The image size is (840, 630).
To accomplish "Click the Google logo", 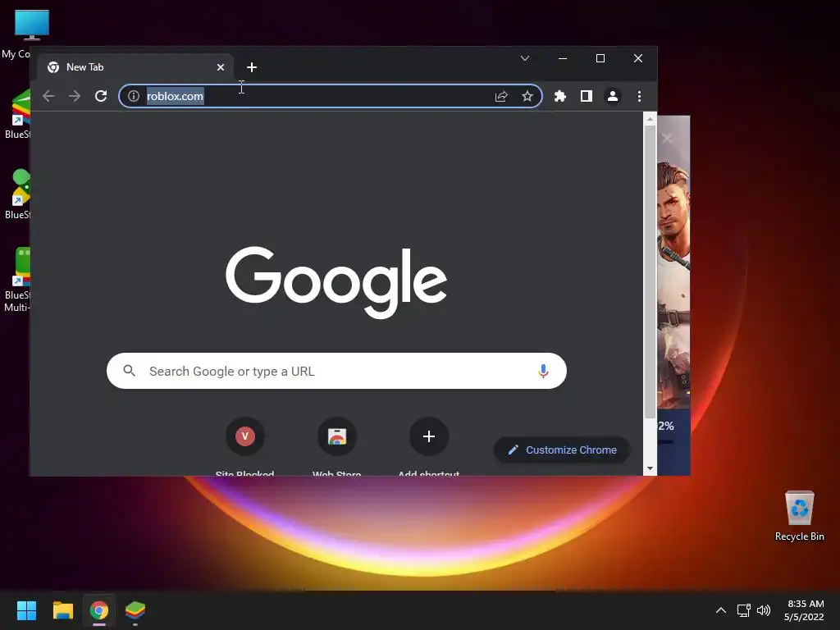I will [336, 282].
